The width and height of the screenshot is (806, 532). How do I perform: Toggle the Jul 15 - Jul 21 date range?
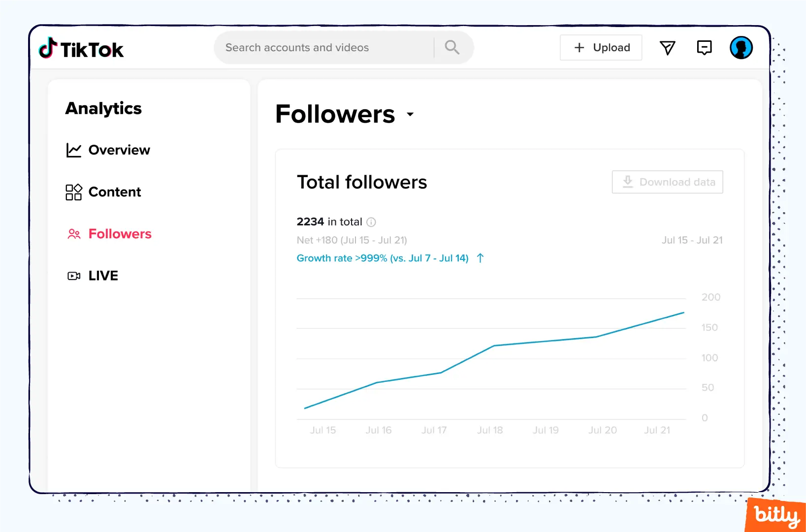tap(692, 240)
